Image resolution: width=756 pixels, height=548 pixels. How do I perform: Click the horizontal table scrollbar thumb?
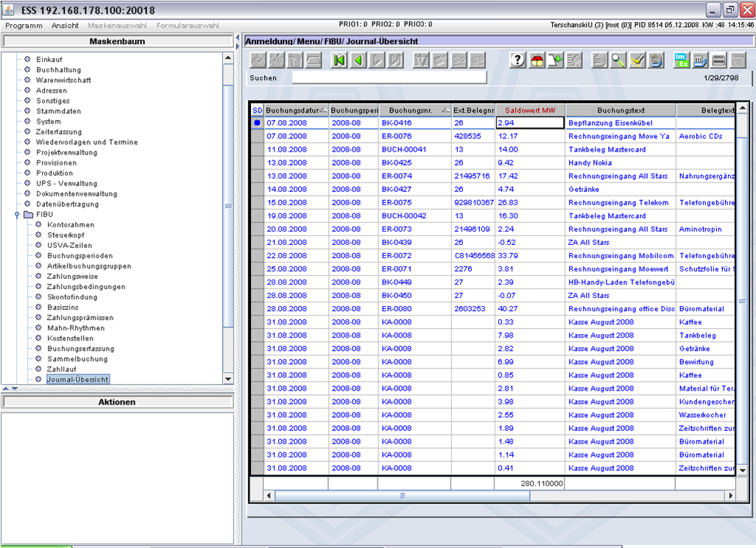[402, 496]
